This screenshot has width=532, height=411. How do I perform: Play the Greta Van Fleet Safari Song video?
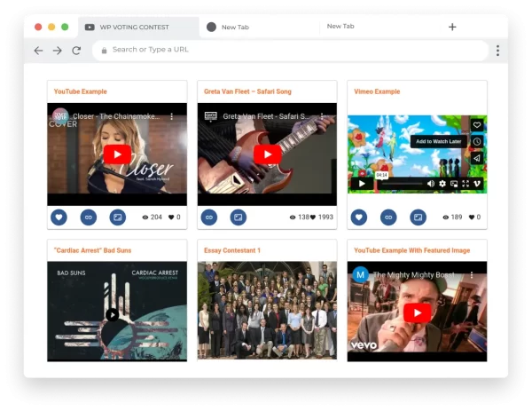point(268,154)
